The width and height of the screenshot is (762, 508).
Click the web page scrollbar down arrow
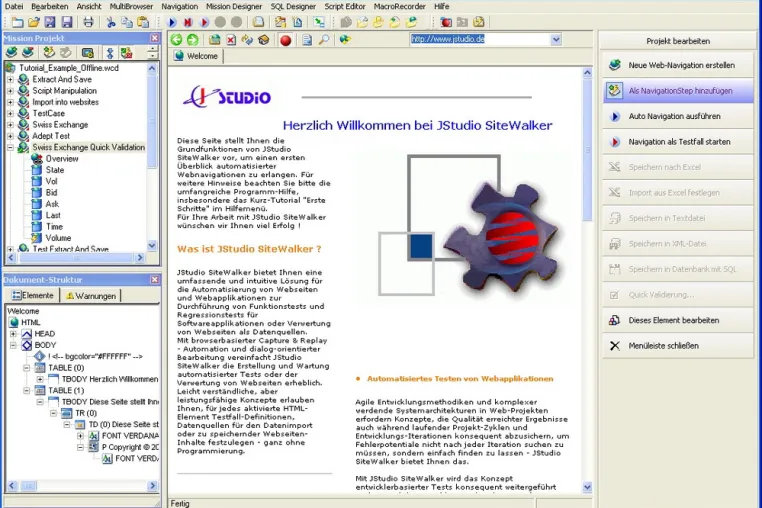(587, 487)
